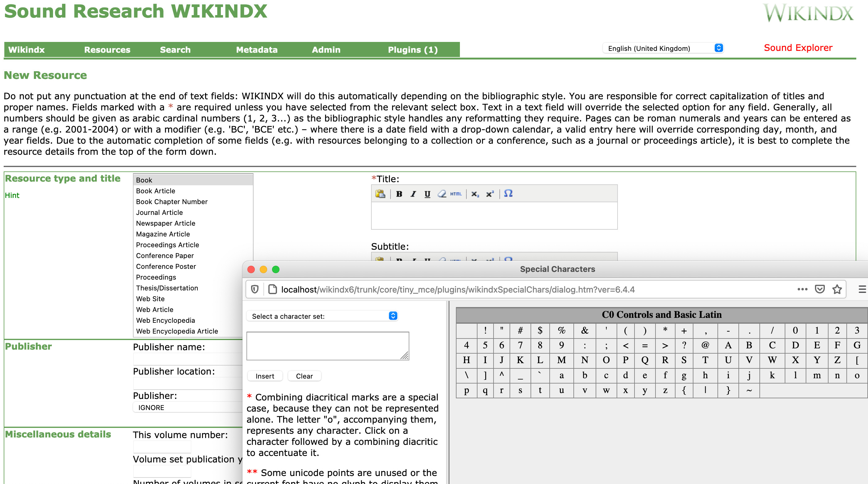868x484 pixels.
Task: Click the Publisher location field
Action: pos(188,383)
